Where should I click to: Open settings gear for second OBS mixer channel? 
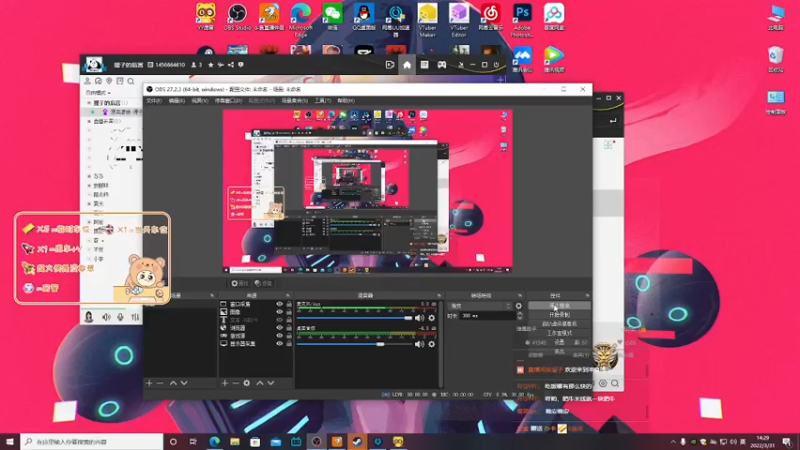(432, 344)
